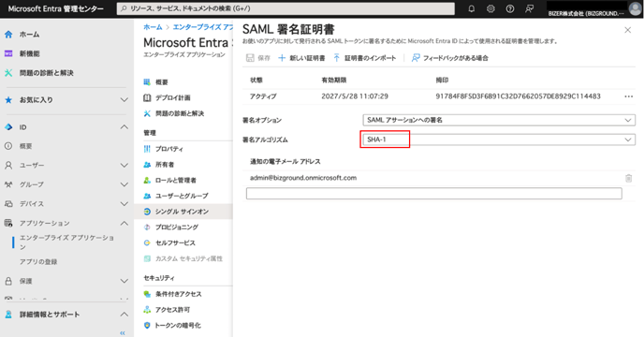The height and width of the screenshot is (337, 644).
Task: Open the 署名アルゴリズム SHA-1 dropdown
Action: pos(499,139)
